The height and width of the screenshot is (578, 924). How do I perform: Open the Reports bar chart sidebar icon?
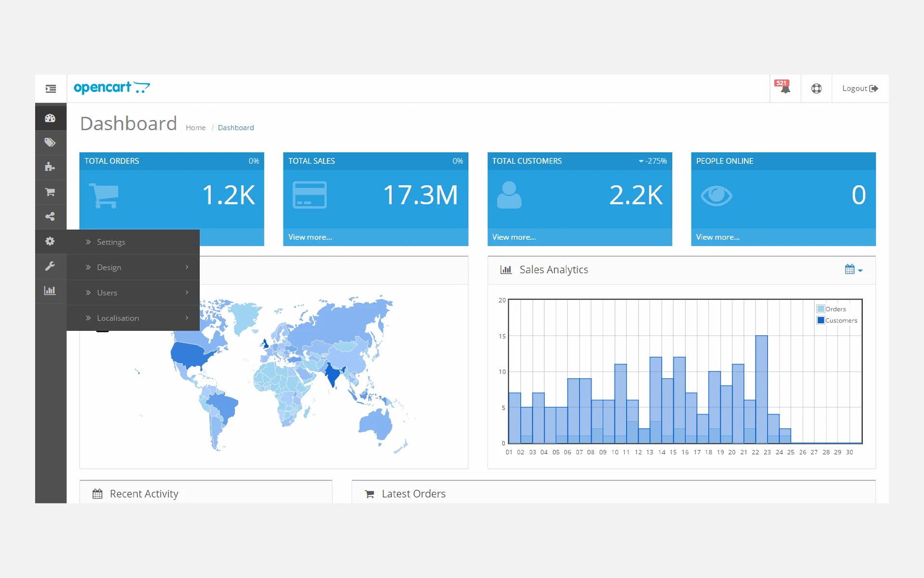[50, 290]
